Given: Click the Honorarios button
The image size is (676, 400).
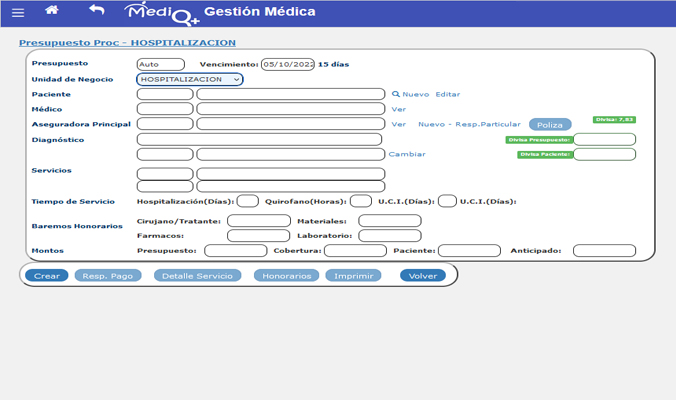Looking at the screenshot, I should (286, 275).
